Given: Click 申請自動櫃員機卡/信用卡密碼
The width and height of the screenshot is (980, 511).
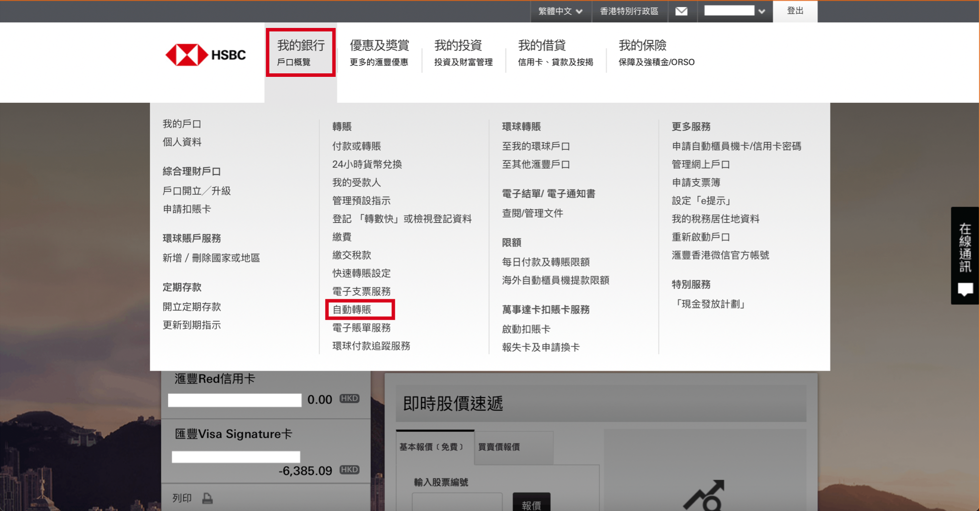Looking at the screenshot, I should [x=736, y=146].
